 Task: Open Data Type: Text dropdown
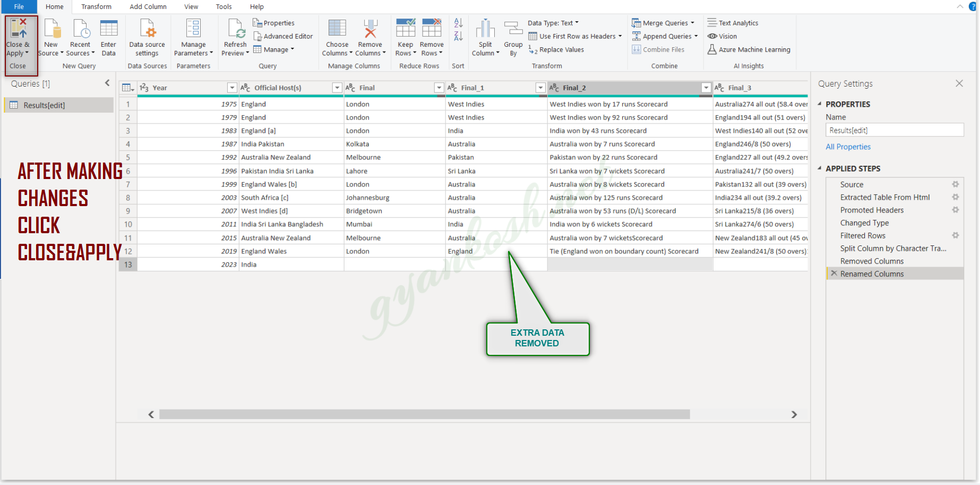[x=553, y=23]
